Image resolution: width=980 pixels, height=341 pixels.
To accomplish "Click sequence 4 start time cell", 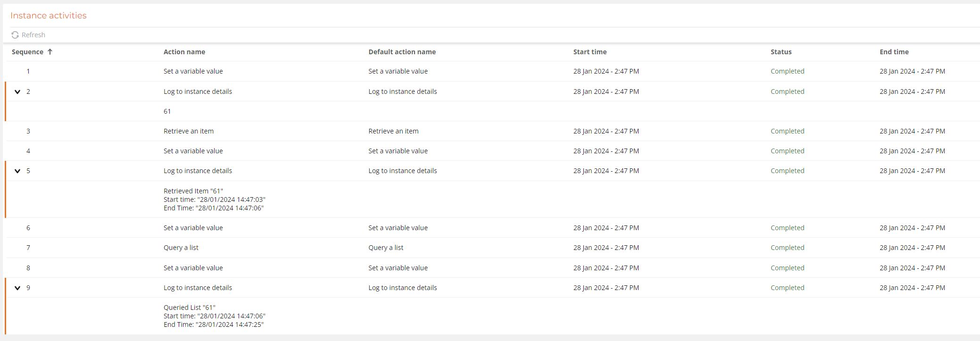I will point(606,151).
